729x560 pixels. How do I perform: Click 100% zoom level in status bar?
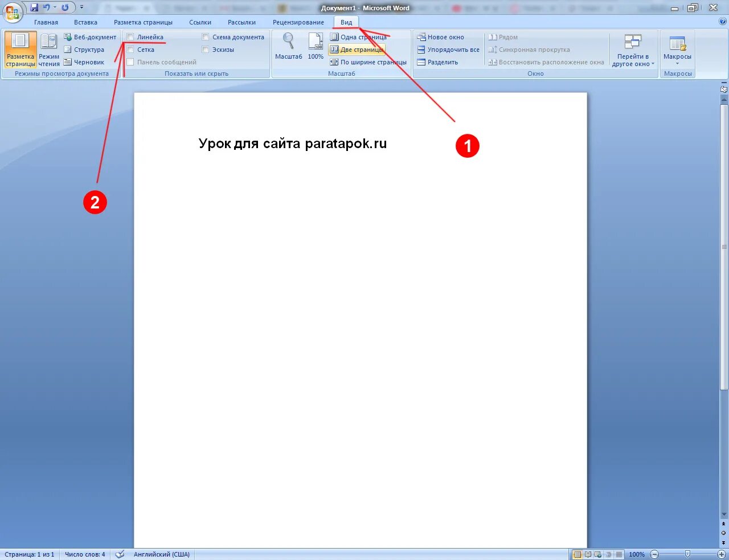click(637, 554)
